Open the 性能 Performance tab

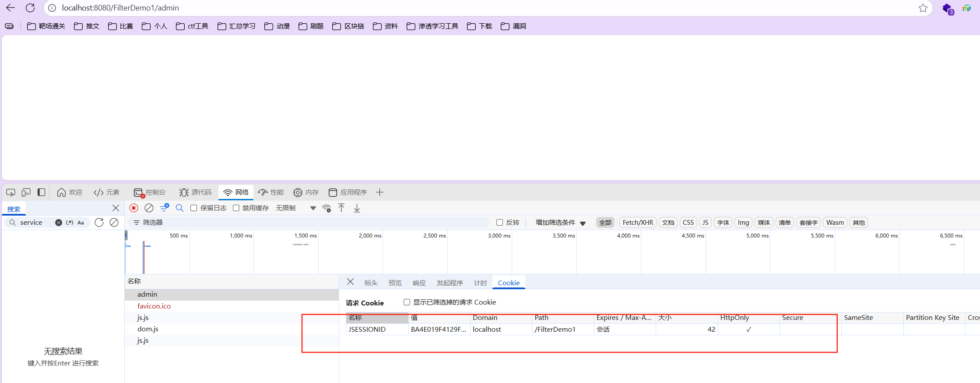coord(271,192)
